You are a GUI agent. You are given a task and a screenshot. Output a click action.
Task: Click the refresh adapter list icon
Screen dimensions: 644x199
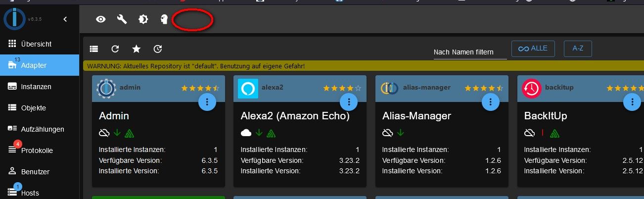115,49
